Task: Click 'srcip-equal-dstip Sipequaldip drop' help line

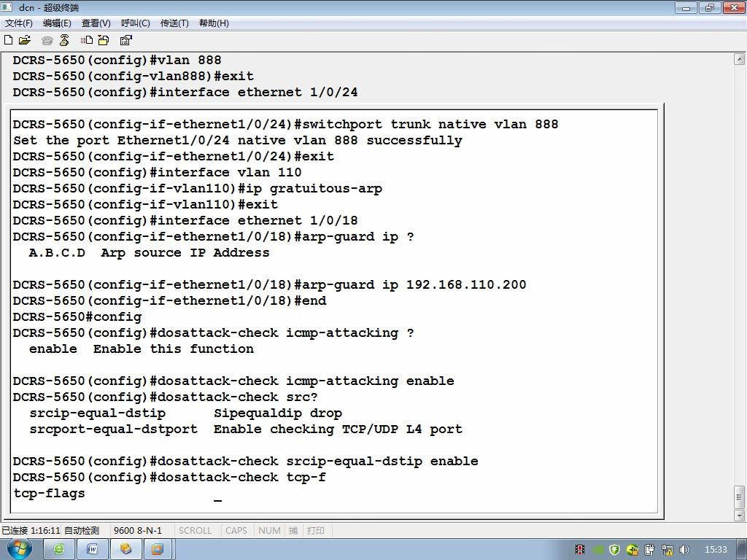Action: (185, 413)
